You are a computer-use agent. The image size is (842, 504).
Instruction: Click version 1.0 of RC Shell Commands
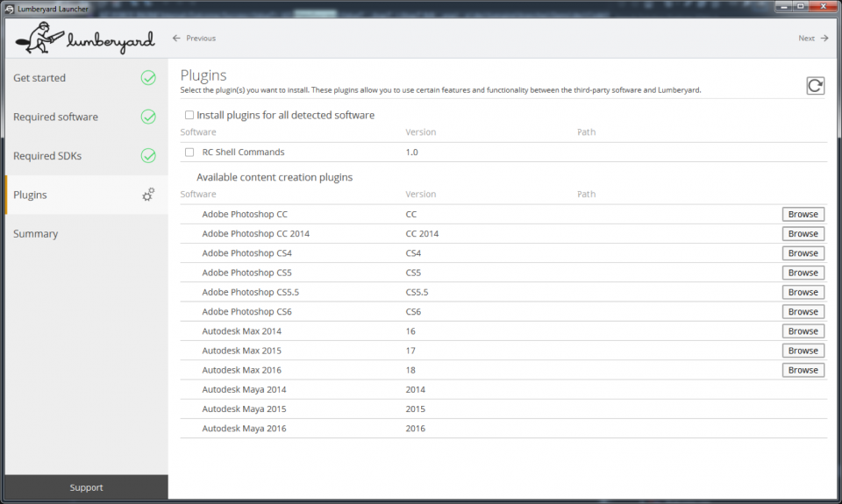click(x=412, y=153)
